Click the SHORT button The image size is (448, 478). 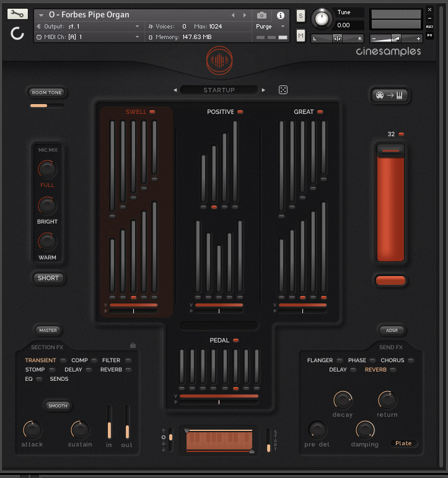pyautogui.click(x=48, y=278)
